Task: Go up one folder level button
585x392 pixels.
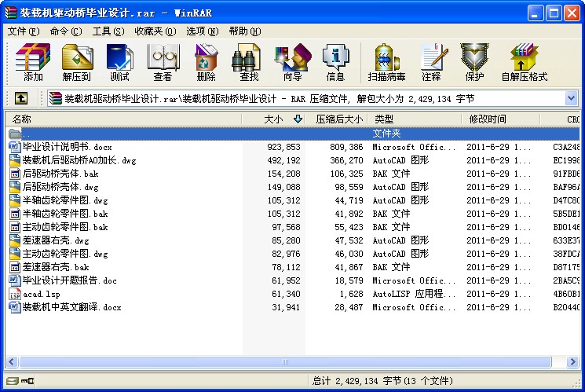Action: pyautogui.click(x=21, y=98)
